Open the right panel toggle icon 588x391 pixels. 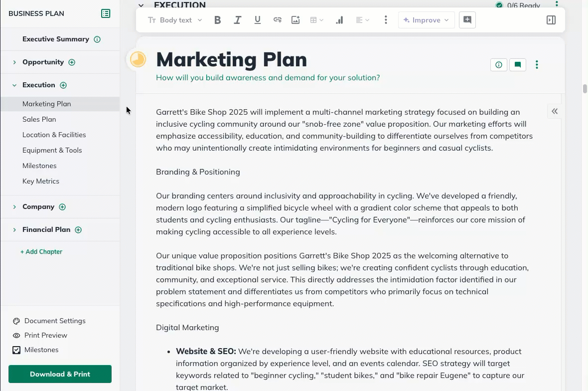click(x=551, y=19)
